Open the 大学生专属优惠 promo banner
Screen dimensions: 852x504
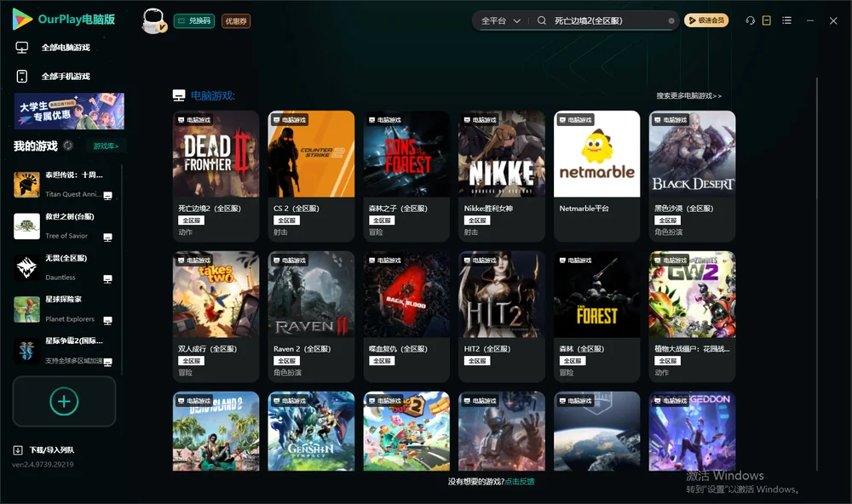coord(69,111)
